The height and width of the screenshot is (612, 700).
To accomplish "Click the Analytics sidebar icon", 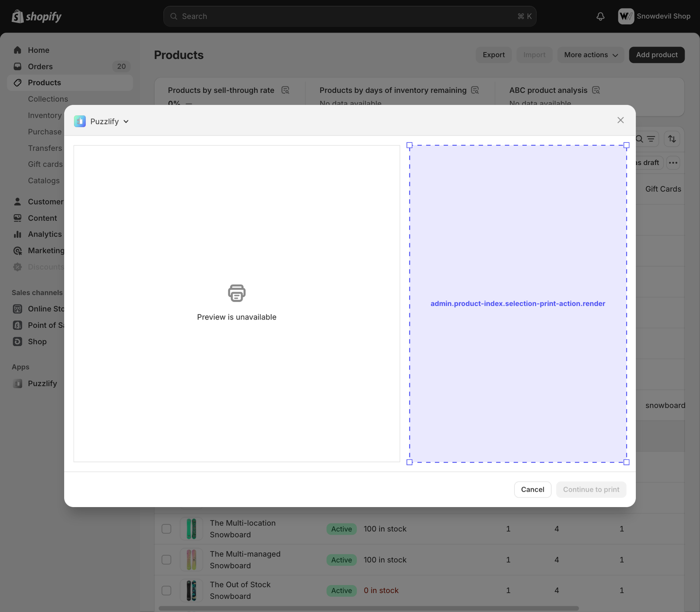I will [x=17, y=234].
